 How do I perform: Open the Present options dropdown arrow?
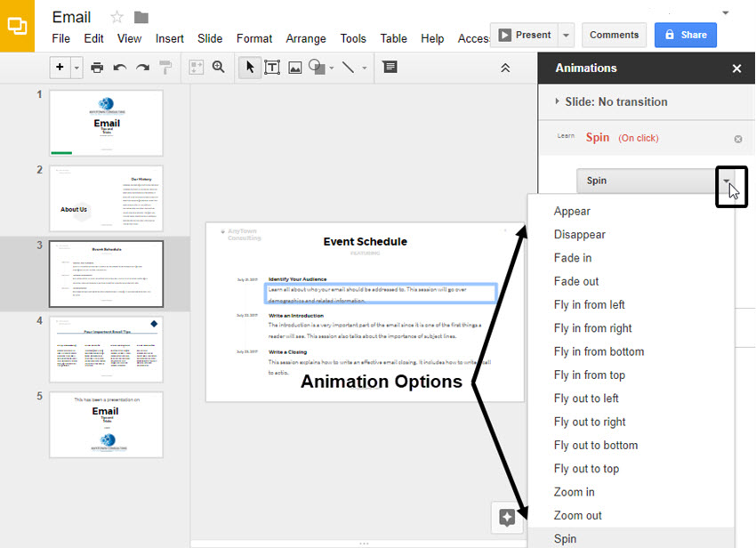(567, 35)
